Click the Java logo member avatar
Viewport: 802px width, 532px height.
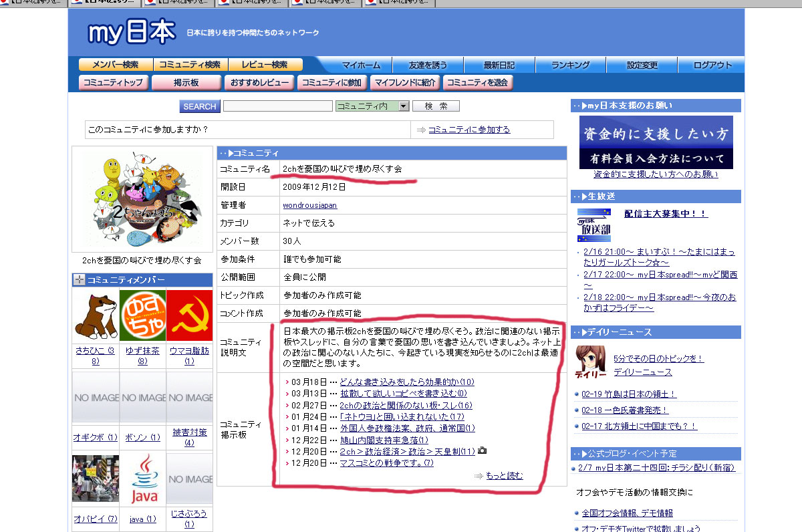pyautogui.click(x=142, y=478)
